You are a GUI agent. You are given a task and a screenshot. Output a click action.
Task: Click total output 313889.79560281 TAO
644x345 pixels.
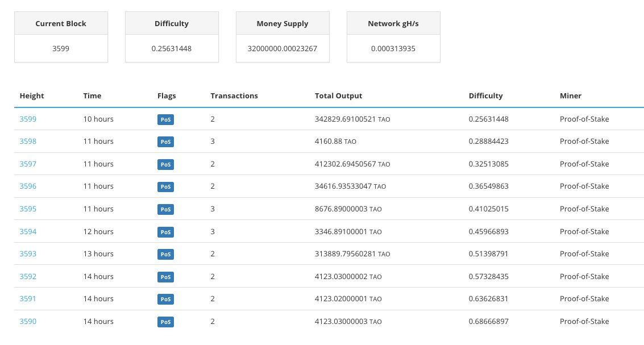[352, 254]
